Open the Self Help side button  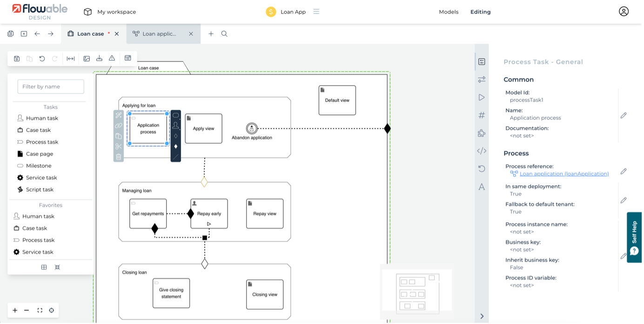tap(635, 237)
